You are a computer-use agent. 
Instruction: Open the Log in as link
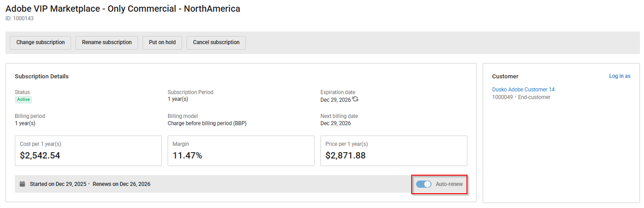(x=619, y=76)
